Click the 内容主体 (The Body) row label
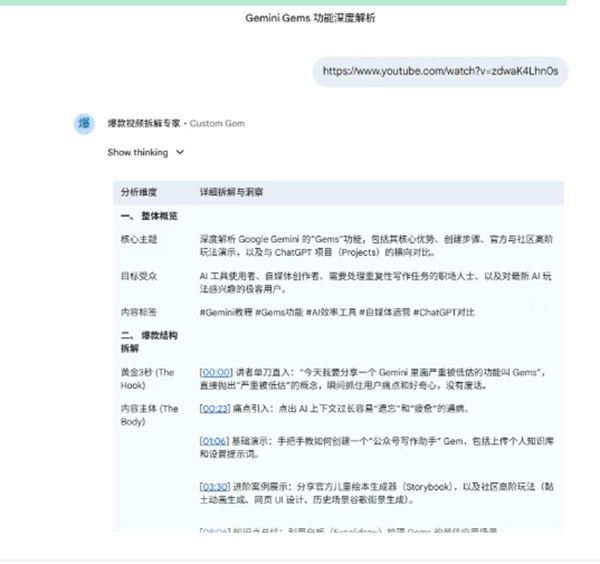Screen dimensions: 600x564 (148, 415)
